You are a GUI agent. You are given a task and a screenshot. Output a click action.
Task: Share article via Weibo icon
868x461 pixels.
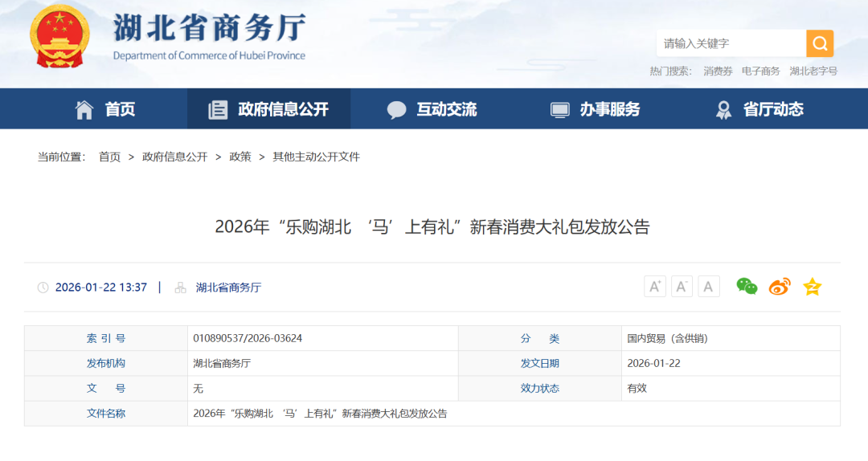tap(780, 287)
